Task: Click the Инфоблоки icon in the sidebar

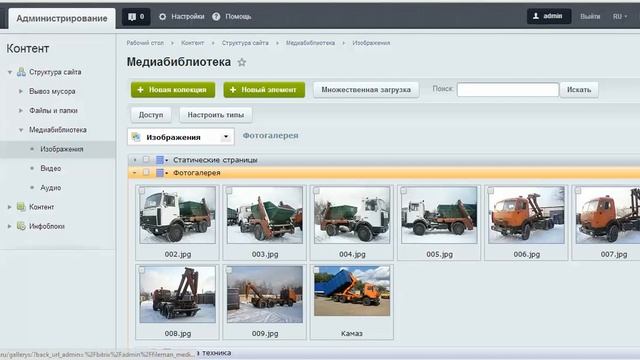Action: tap(21, 226)
